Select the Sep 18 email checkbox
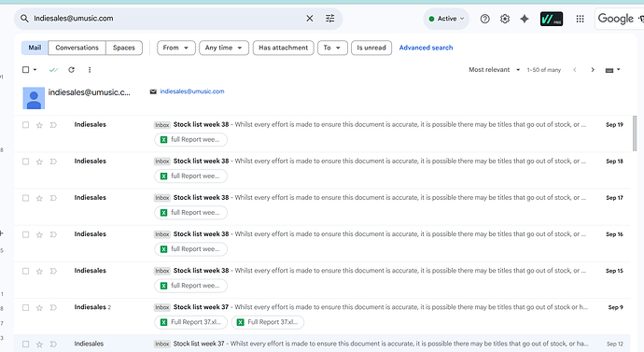This screenshot has height=352, width=644. pyautogui.click(x=25, y=162)
